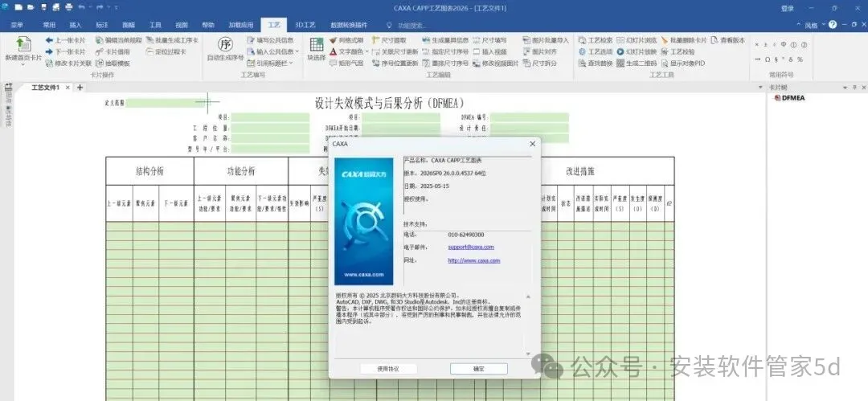Click 编辑当前规程 tool

[x=118, y=40]
